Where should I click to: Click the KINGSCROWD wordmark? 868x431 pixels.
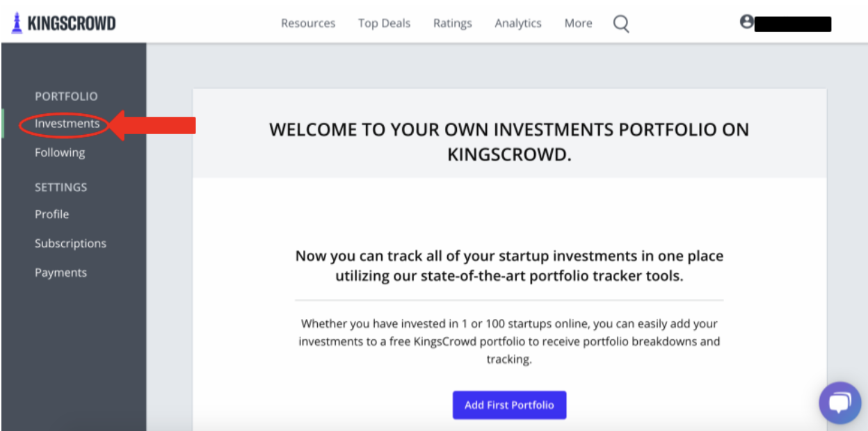(72, 24)
